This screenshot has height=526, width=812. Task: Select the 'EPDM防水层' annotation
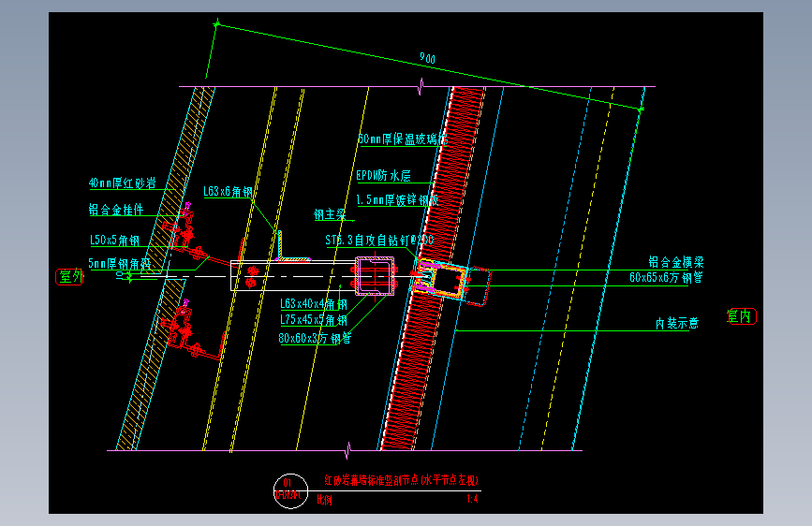click(384, 176)
